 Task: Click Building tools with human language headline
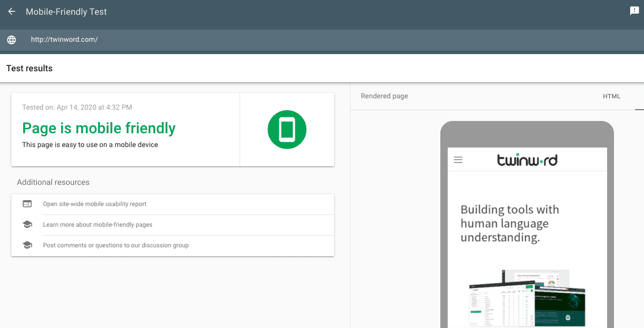point(510,224)
